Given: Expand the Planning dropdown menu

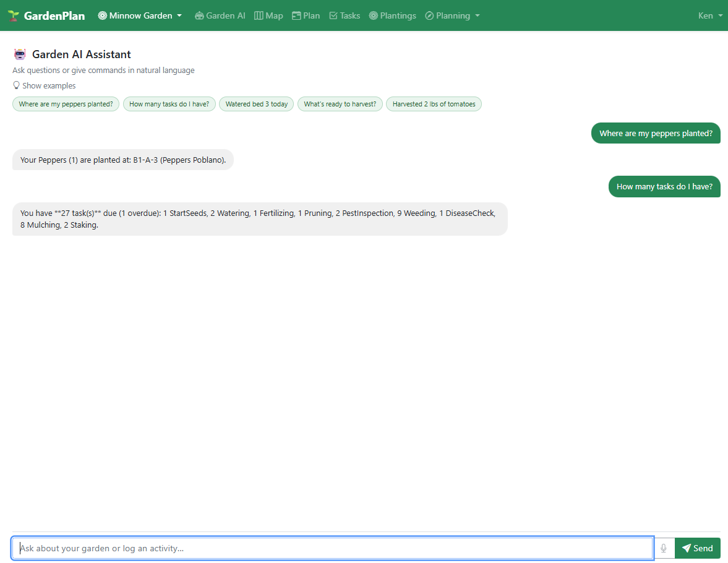Looking at the screenshot, I should tap(452, 15).
